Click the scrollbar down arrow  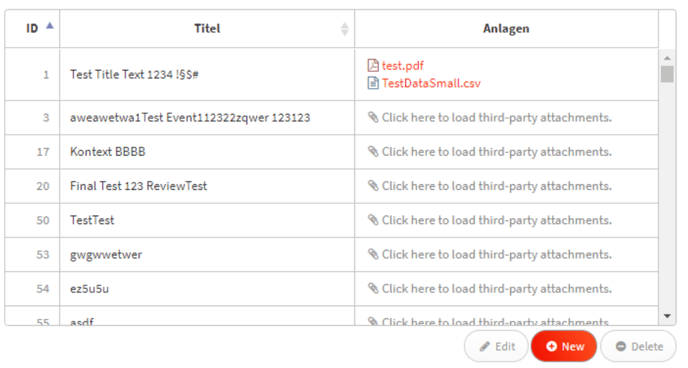667,316
